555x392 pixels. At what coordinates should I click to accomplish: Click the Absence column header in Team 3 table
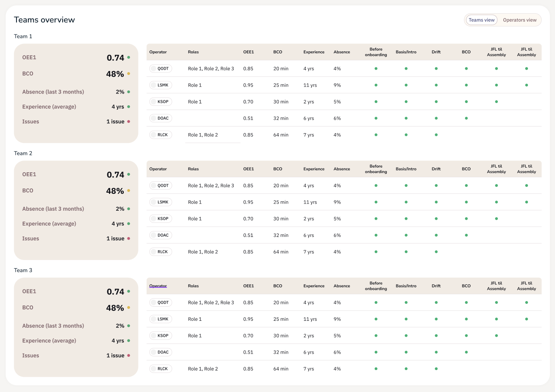pyautogui.click(x=342, y=286)
